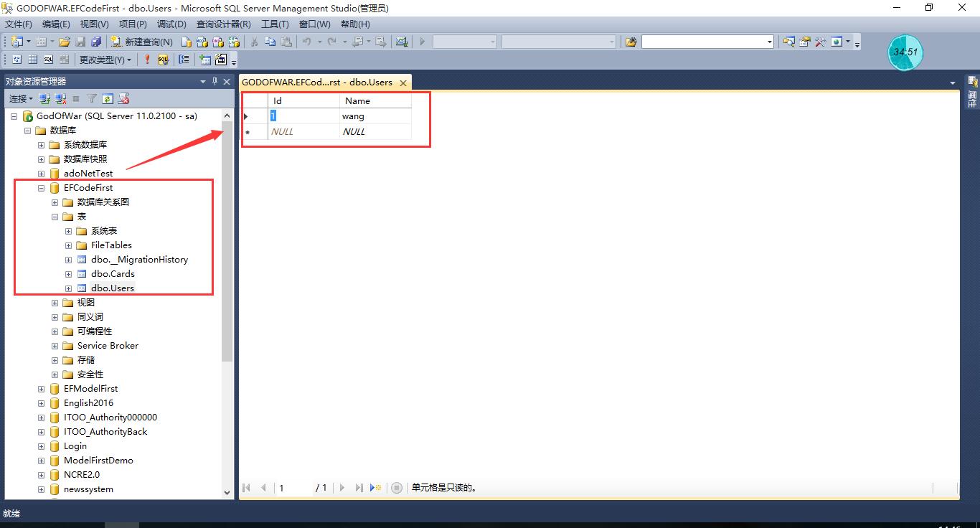
Task: Click the Id column header
Action: coord(303,101)
